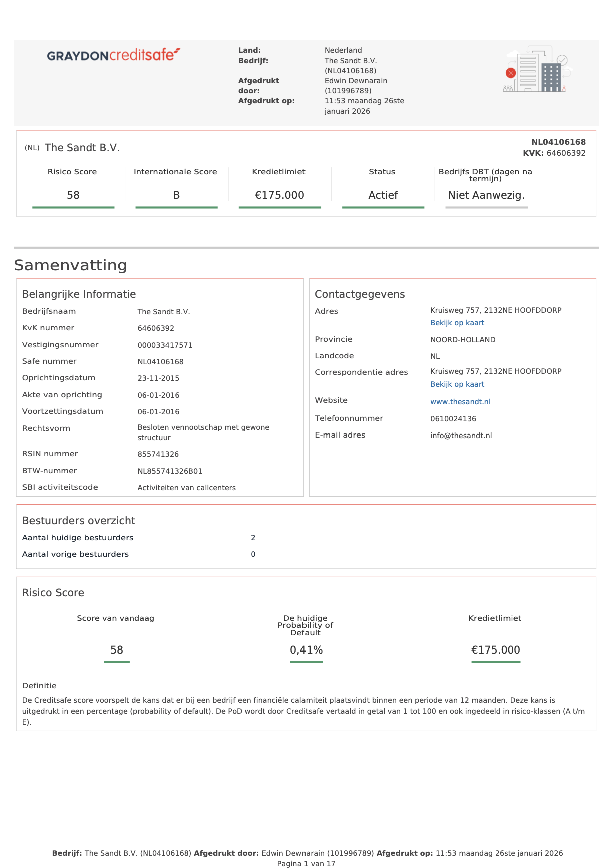Viewport: 610px width, 868px height.
Task: Click Oprichtingsdatum value 23-11-2015
Action: tap(158, 378)
